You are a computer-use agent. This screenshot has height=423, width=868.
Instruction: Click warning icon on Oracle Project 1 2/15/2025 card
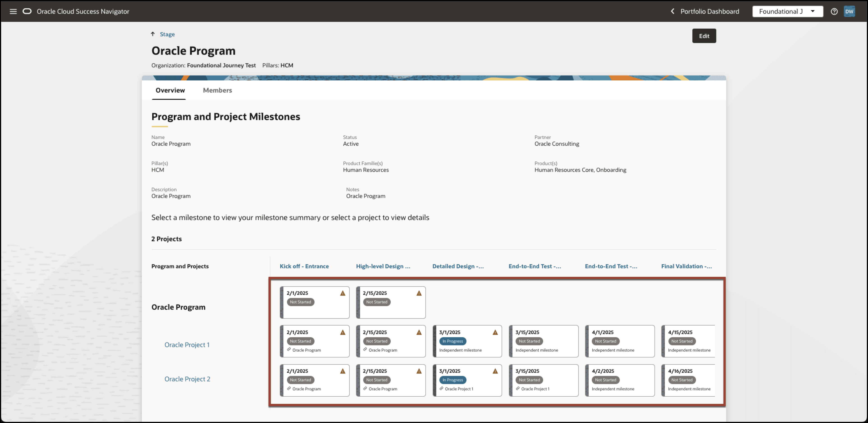[x=419, y=332]
